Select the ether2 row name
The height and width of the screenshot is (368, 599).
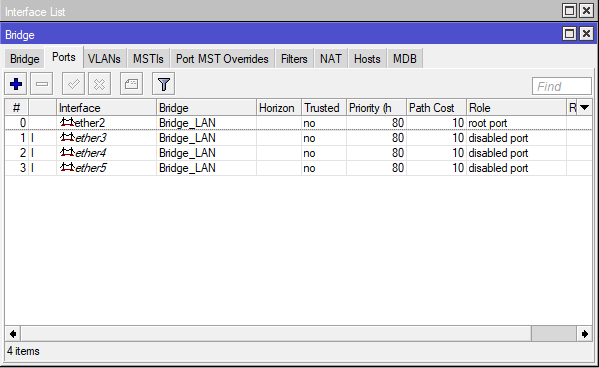click(x=90, y=123)
